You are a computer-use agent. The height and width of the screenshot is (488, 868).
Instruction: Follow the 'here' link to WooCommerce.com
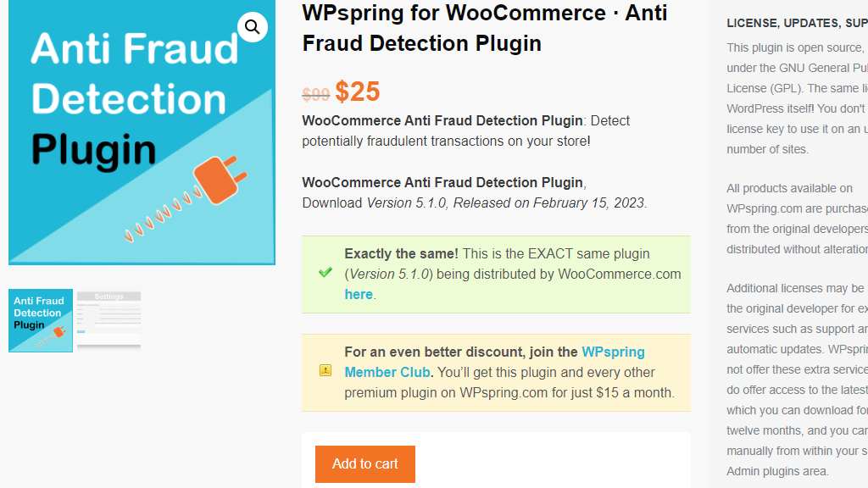[x=359, y=294]
